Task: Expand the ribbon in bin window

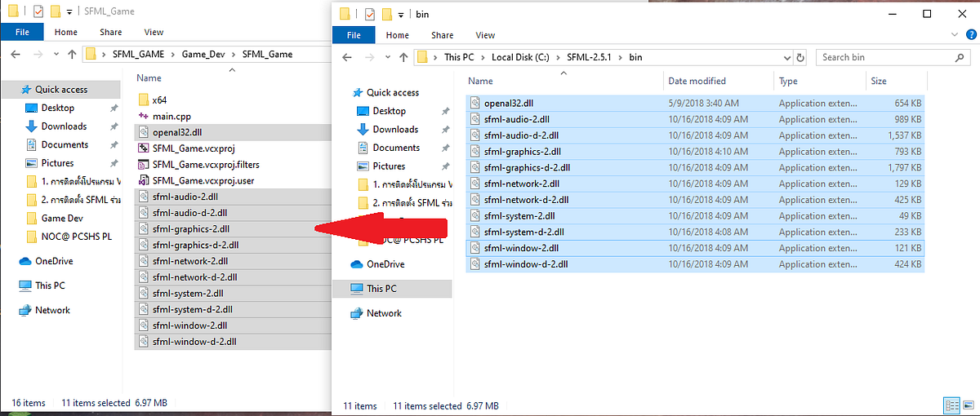Action: pos(953,35)
